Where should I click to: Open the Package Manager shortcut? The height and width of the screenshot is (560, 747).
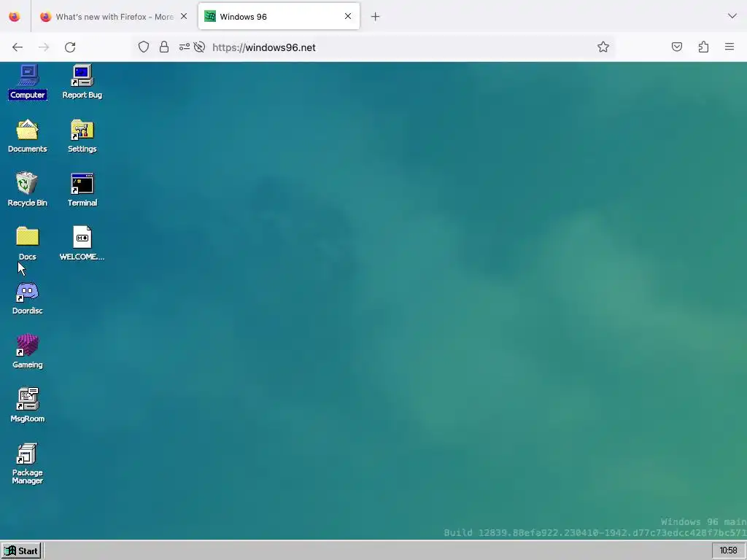click(28, 463)
